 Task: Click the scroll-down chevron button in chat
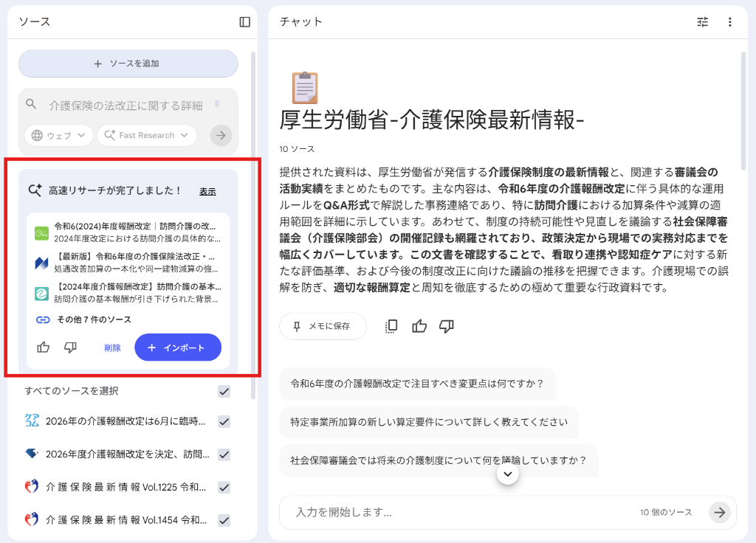point(508,474)
